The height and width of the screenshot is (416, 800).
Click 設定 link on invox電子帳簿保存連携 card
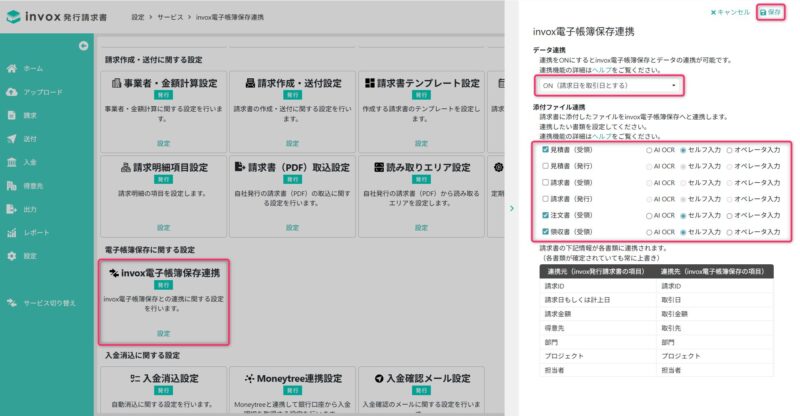(x=163, y=333)
